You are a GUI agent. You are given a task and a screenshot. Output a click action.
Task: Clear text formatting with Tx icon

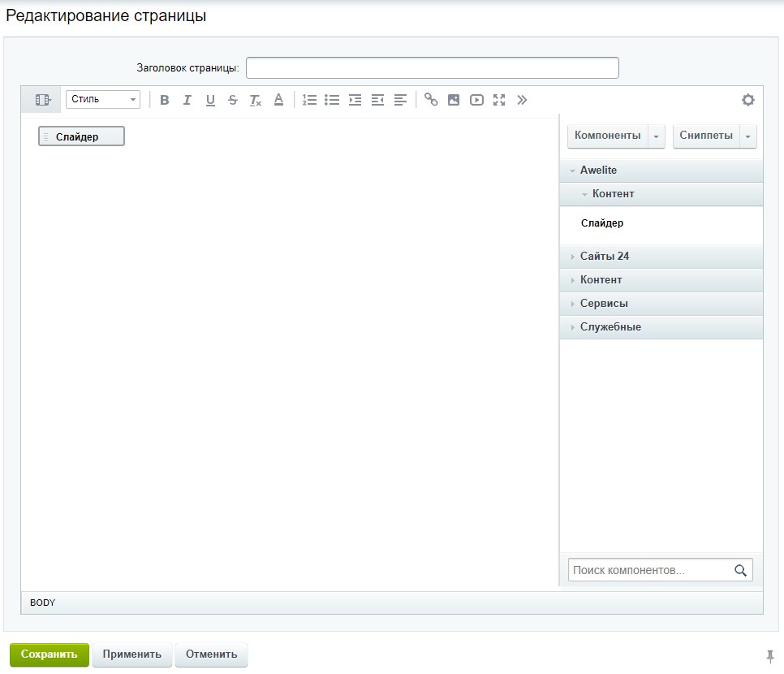point(256,100)
